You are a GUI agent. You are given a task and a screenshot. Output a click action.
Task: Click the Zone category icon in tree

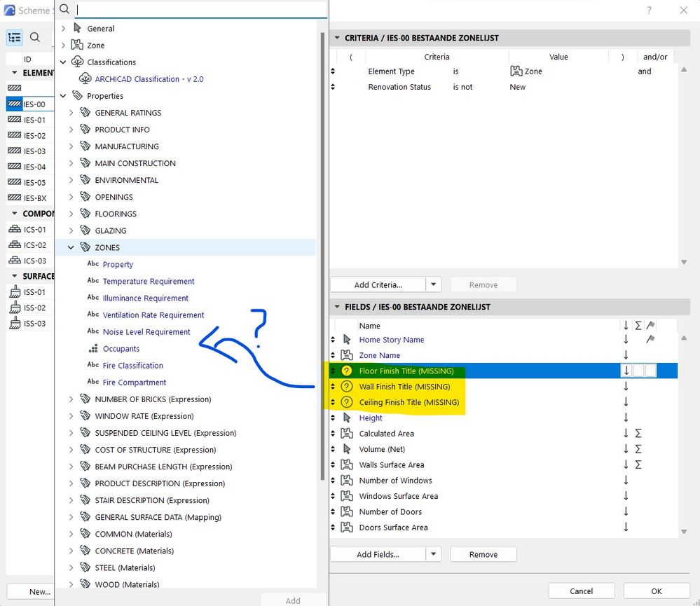coord(77,45)
